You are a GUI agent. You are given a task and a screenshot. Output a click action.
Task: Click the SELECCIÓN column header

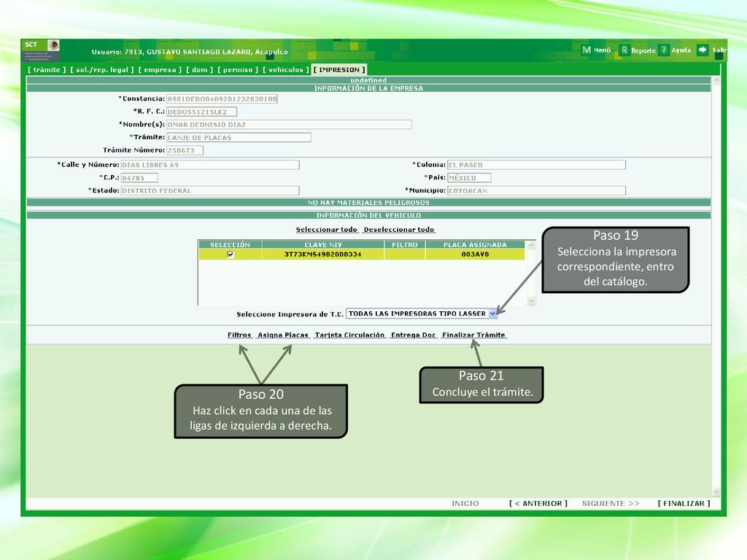tap(230, 245)
